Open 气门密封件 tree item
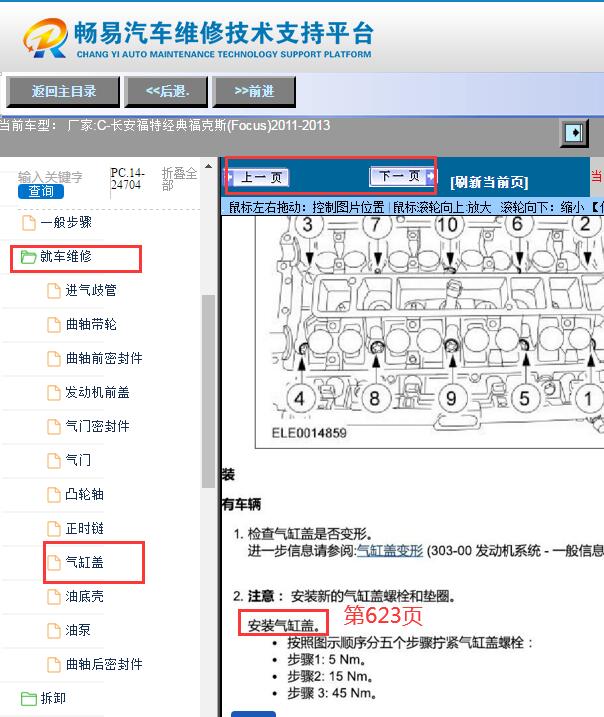604x717 pixels. pyautogui.click(x=97, y=426)
